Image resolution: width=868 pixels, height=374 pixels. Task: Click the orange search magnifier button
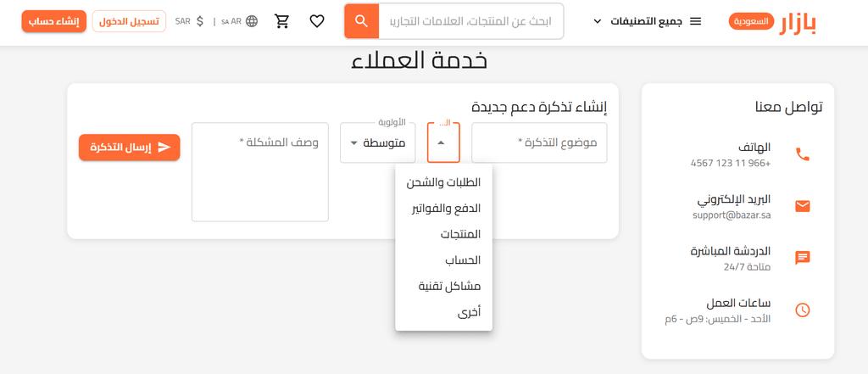361,21
